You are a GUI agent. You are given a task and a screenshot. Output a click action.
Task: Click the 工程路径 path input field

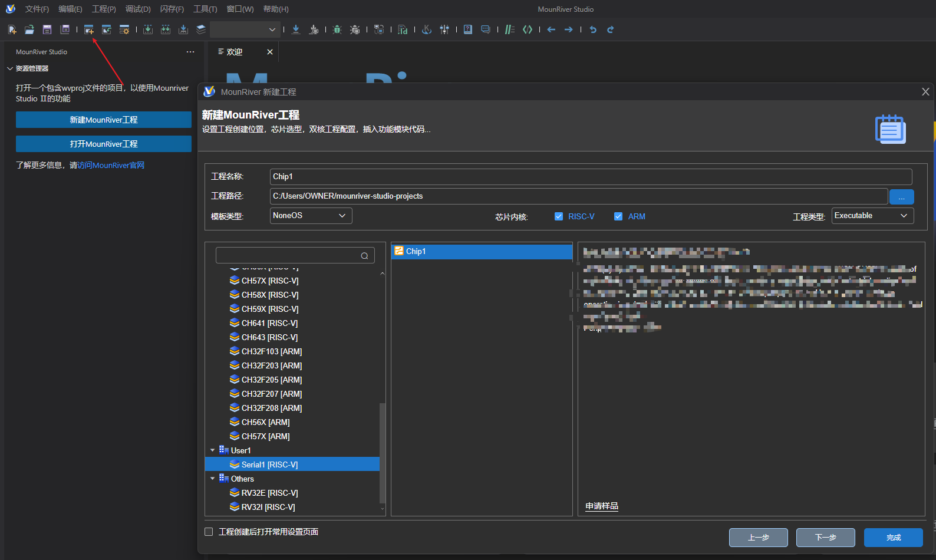579,196
